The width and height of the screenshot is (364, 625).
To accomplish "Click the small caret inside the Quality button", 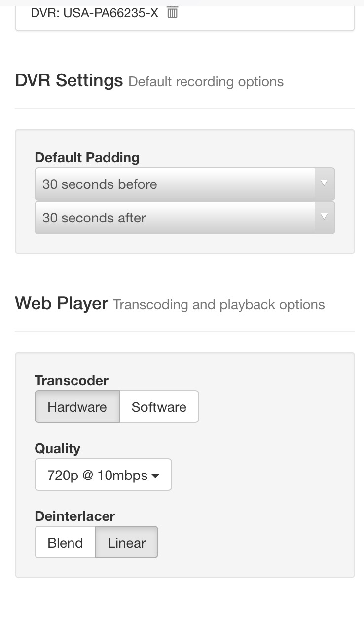I will click(155, 476).
